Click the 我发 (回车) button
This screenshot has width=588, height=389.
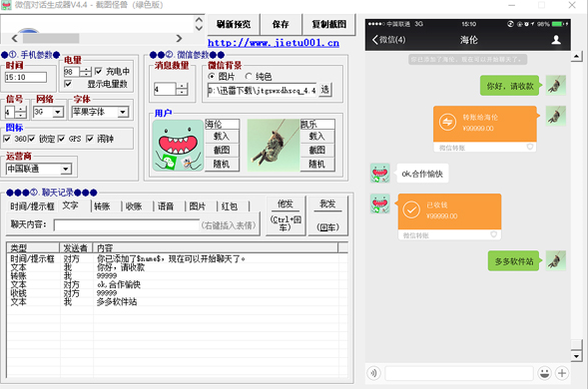[x=328, y=215]
